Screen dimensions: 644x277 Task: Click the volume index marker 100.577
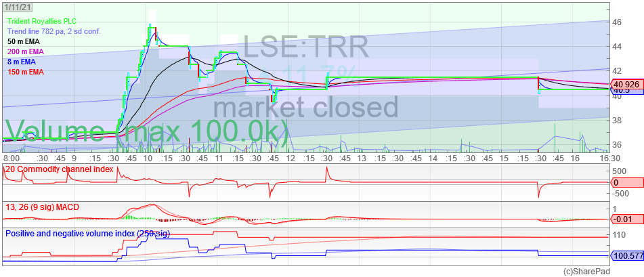coord(627,256)
